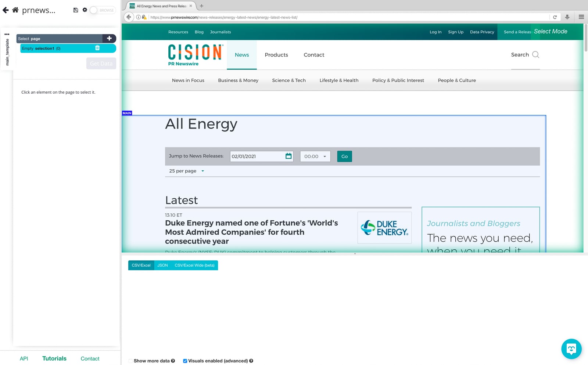Open project settings gear icon
This screenshot has width=588, height=365.
[85, 10]
